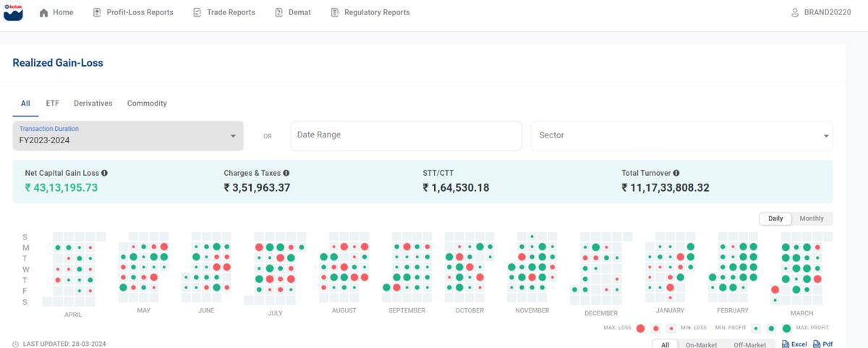Image resolution: width=868 pixels, height=348 pixels.
Task: Click the Trade Reports icon
Action: point(197,12)
